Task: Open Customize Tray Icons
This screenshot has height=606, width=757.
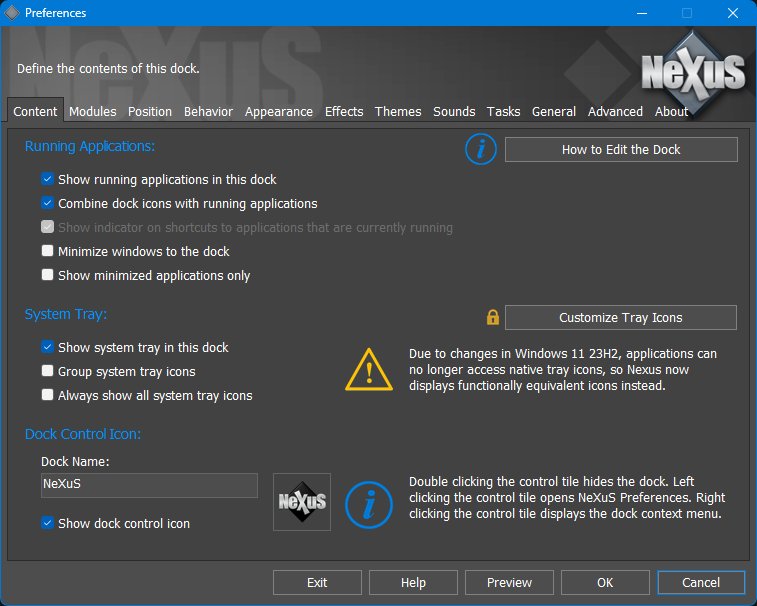Action: click(621, 317)
